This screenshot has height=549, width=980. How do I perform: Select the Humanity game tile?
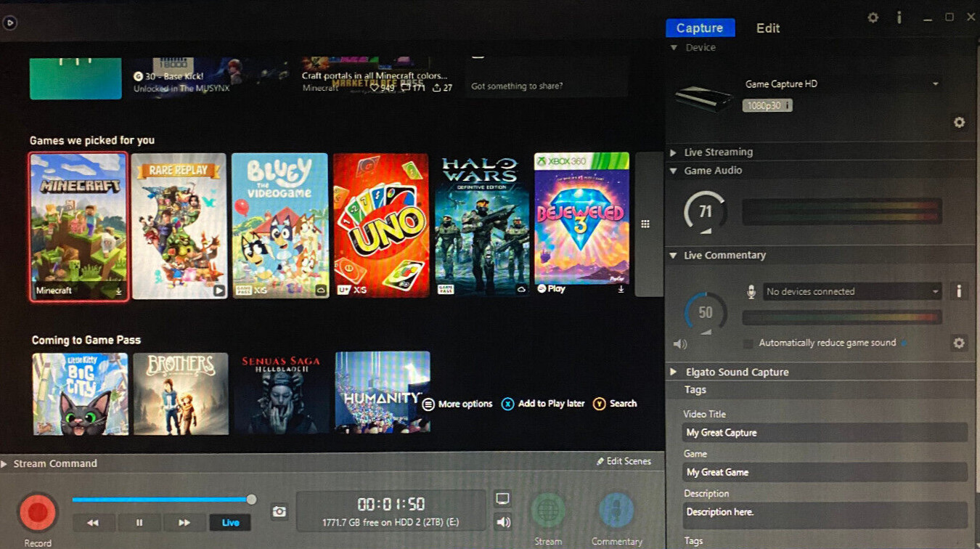(x=383, y=392)
